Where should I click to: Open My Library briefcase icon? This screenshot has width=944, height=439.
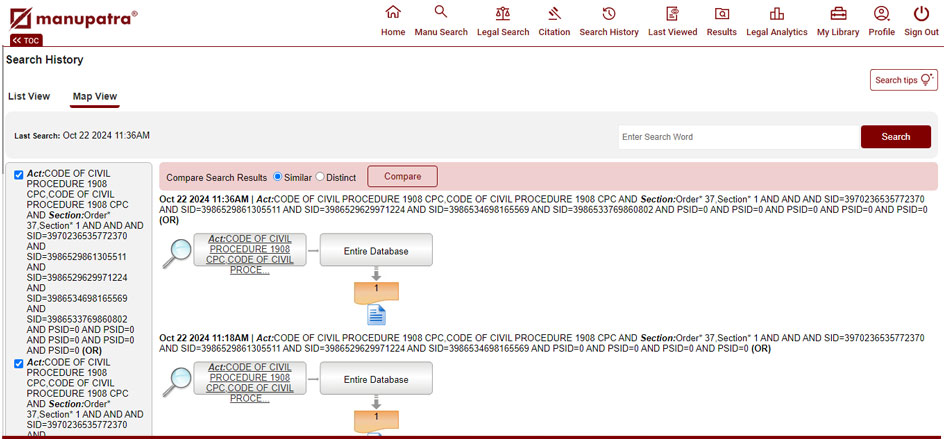pyautogui.click(x=838, y=13)
